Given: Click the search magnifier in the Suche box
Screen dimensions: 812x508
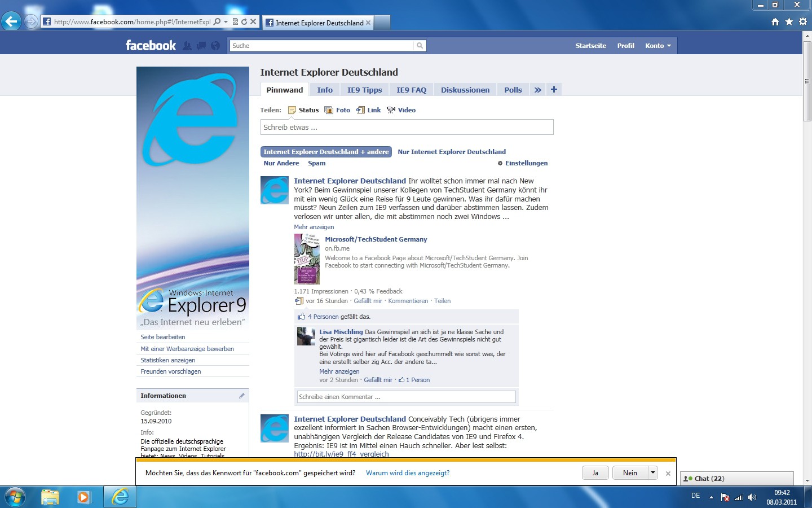Looking at the screenshot, I should [420, 45].
